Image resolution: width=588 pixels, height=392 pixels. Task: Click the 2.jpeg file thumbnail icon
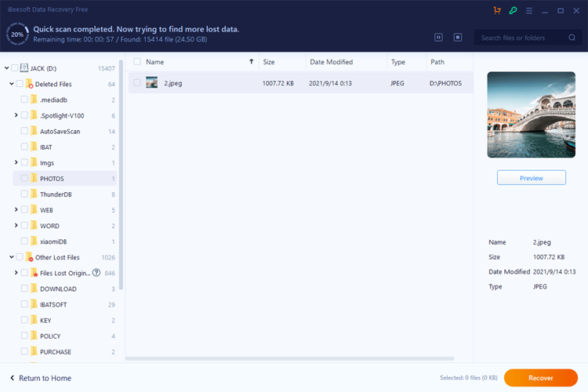pyautogui.click(x=152, y=82)
